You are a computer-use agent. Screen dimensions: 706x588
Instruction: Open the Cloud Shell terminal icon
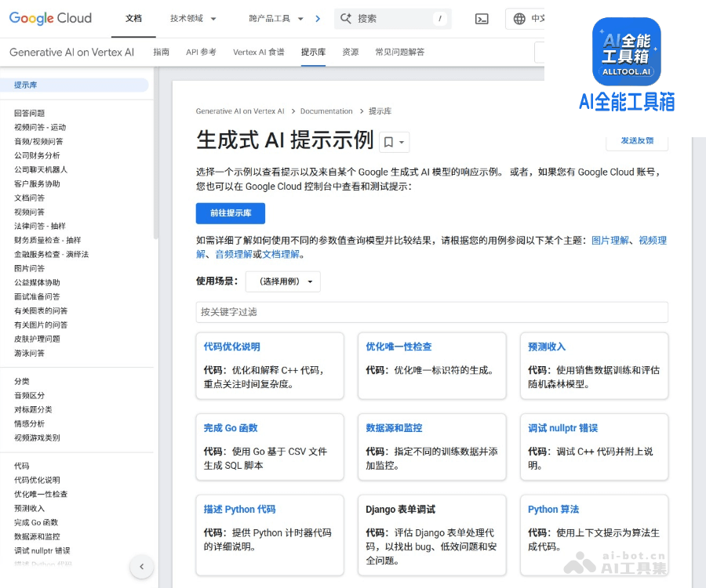click(482, 19)
